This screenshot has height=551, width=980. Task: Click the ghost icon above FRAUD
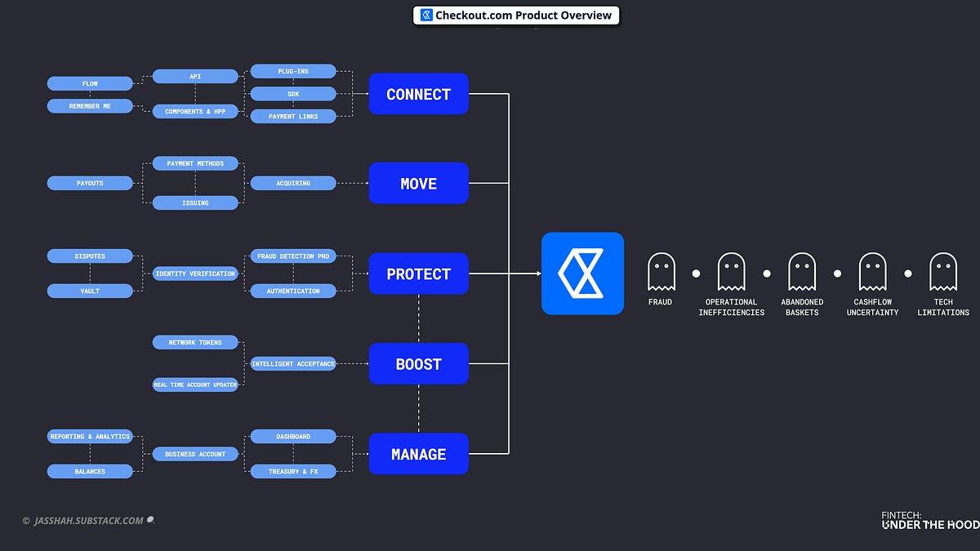(x=661, y=272)
